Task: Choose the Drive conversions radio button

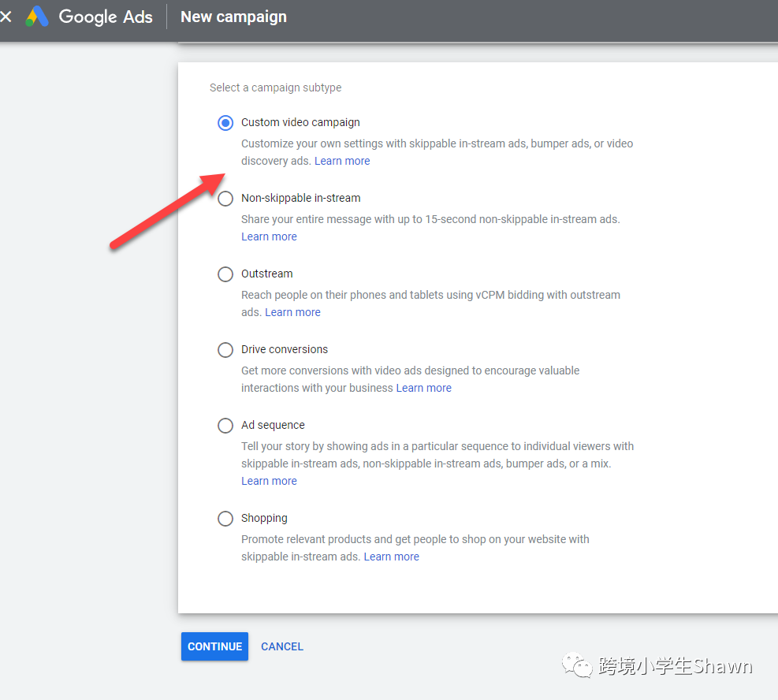Action: point(225,350)
